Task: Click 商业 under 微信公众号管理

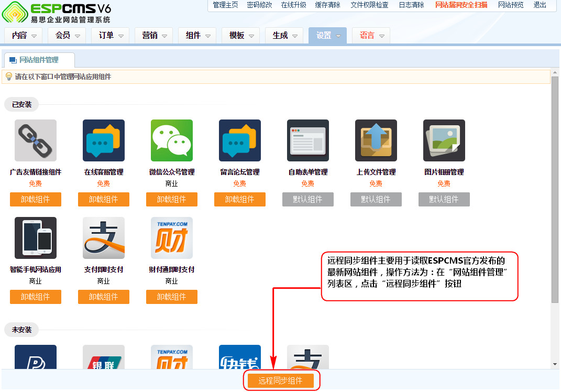Action: (x=172, y=183)
